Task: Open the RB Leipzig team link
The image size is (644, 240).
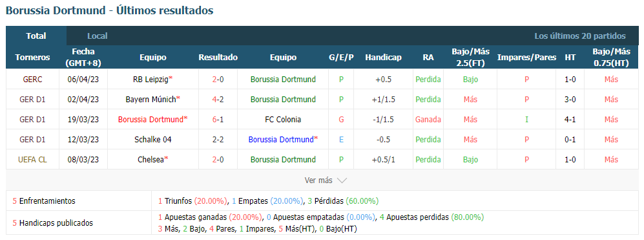Action: click(151, 80)
